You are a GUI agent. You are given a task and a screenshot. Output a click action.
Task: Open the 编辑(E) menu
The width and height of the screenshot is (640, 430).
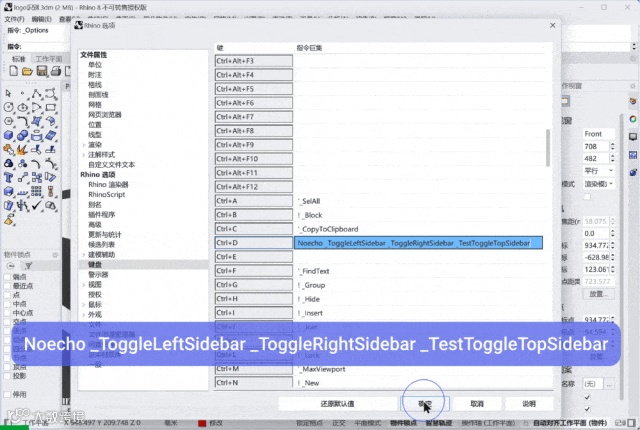(42, 19)
